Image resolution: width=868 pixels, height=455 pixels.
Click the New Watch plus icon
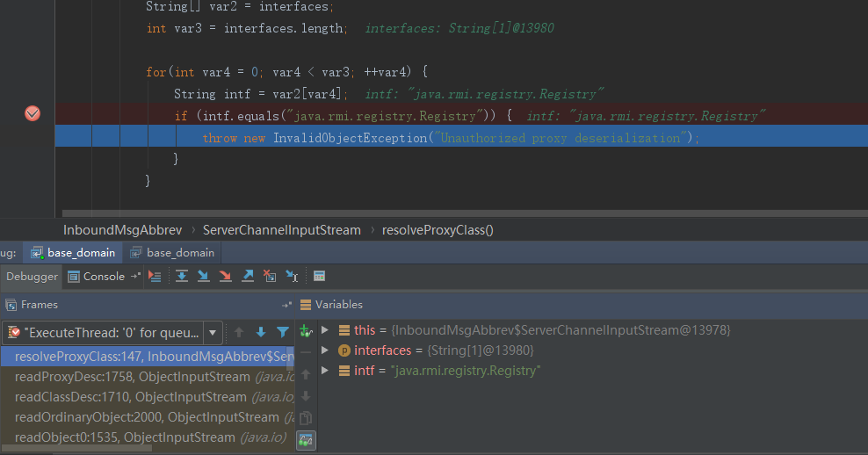306,331
